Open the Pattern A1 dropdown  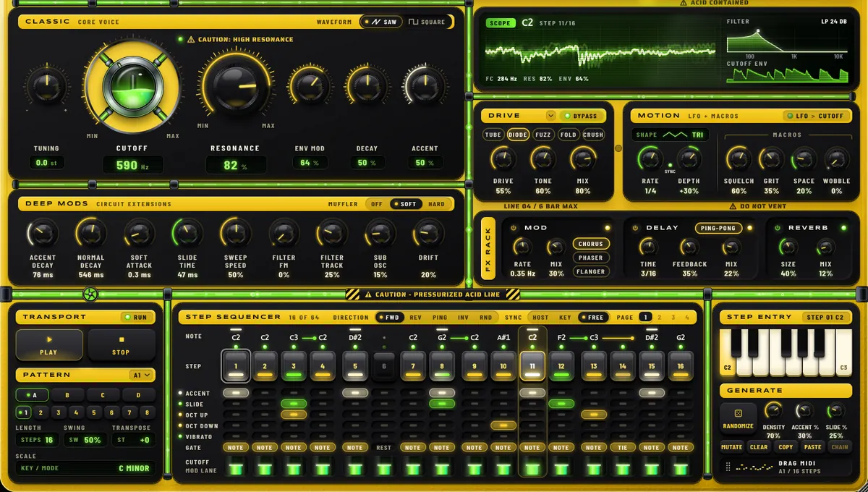pos(142,375)
